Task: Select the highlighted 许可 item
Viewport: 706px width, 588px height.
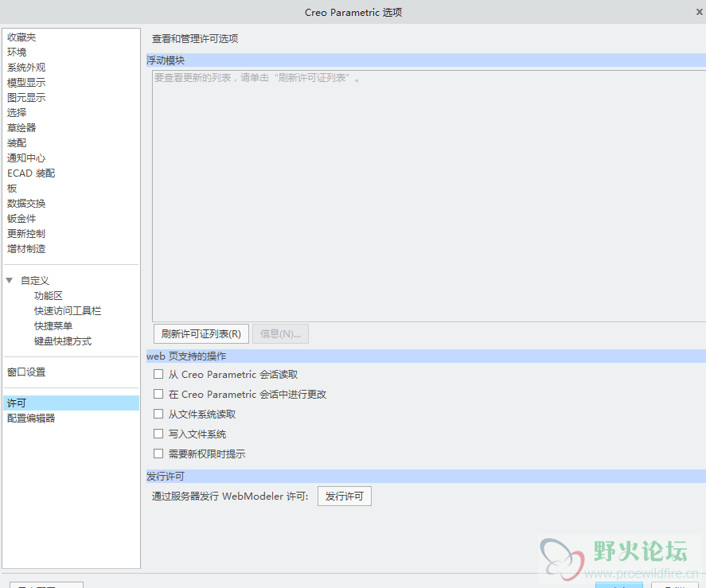Action: pos(71,403)
